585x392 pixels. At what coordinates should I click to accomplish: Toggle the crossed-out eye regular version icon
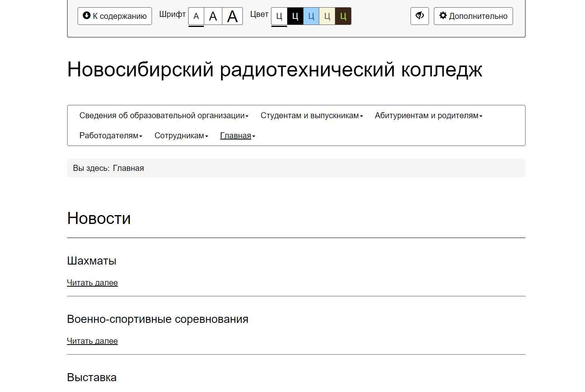tap(420, 16)
